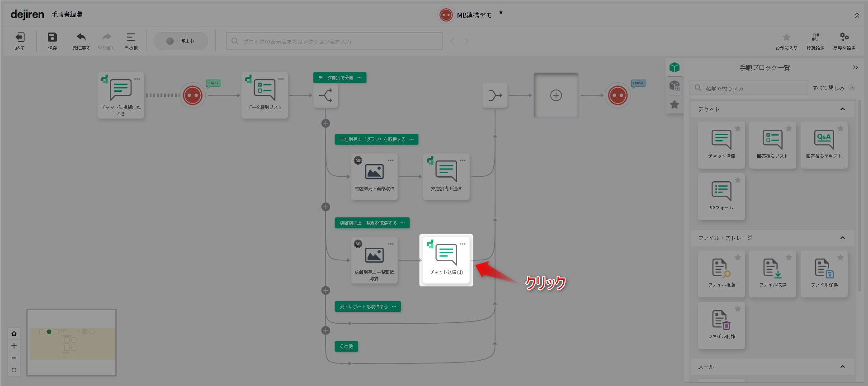Add a branch above 店舗別売上一覧表 label

pos(325,207)
